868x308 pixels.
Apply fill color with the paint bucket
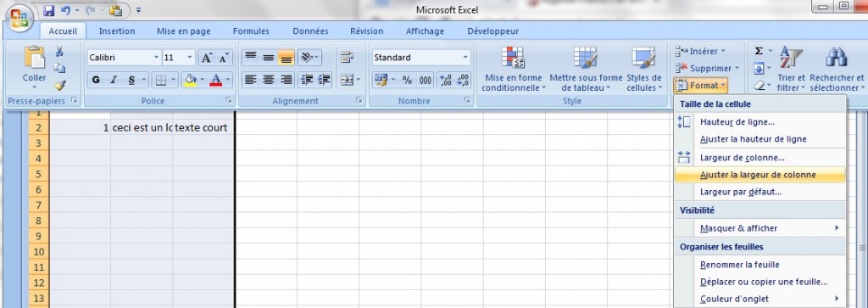(190, 80)
